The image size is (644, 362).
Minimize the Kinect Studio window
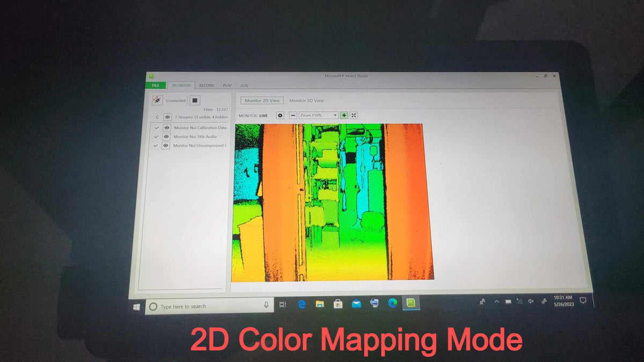coord(536,76)
